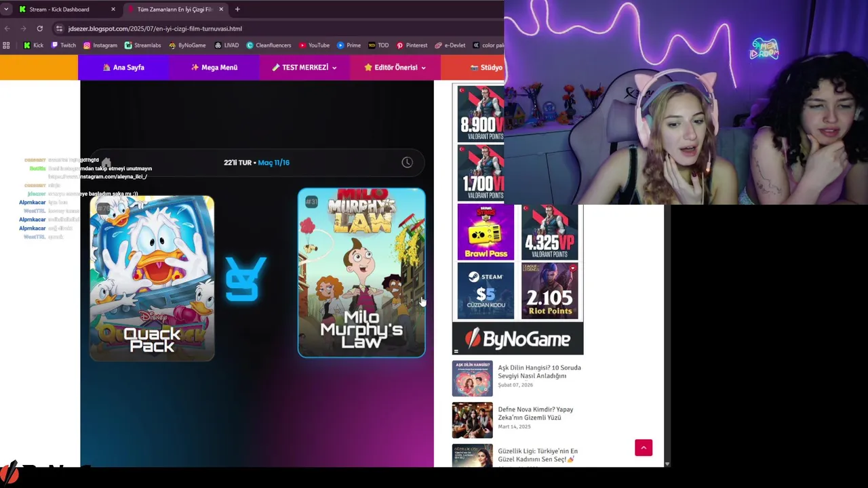868x488 pixels.
Task: Open the 2.105 Riot Points ad
Action: point(549,291)
